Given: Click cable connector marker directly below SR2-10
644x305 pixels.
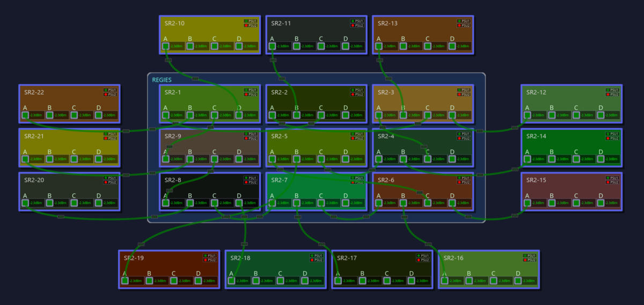Looking at the screenshot, I should pos(168,60).
